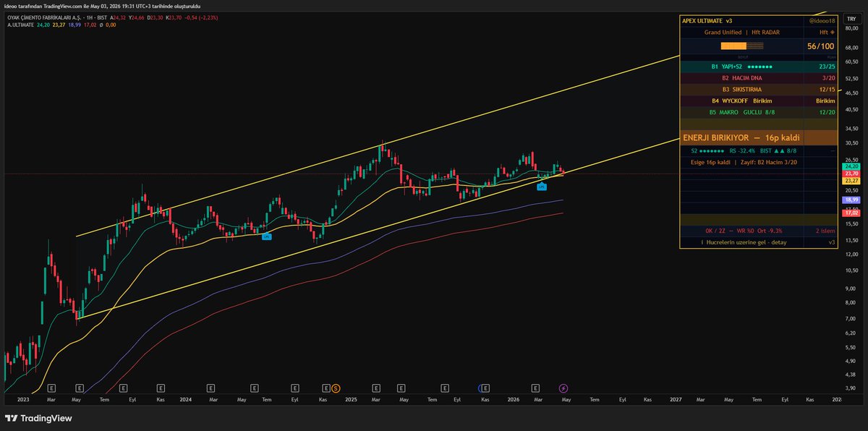Screen dimensions: 868x431
Task: Click the A.ULTIMATE indicator legend name
Action: [20, 25]
